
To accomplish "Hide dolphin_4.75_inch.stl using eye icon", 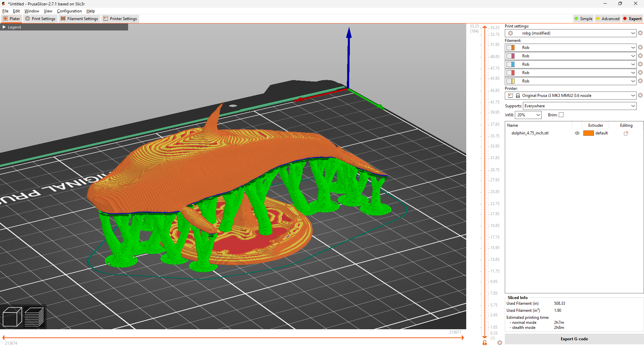I will tap(577, 133).
